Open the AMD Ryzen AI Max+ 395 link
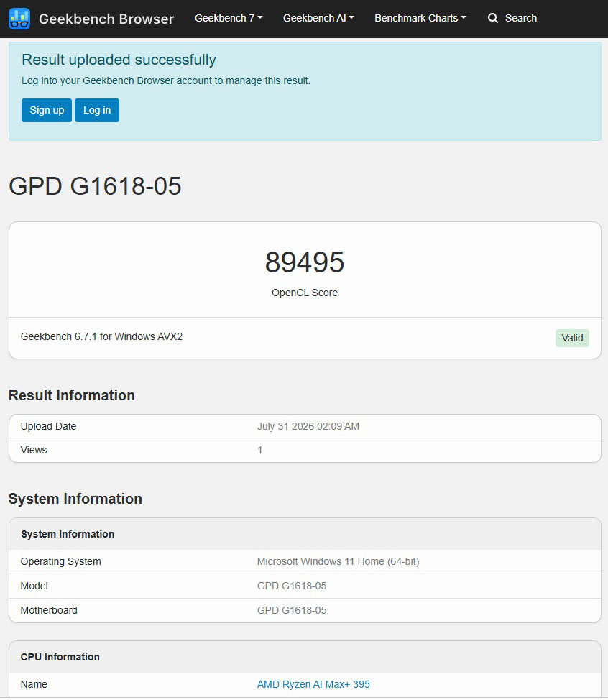This screenshot has height=700, width=608. click(313, 684)
